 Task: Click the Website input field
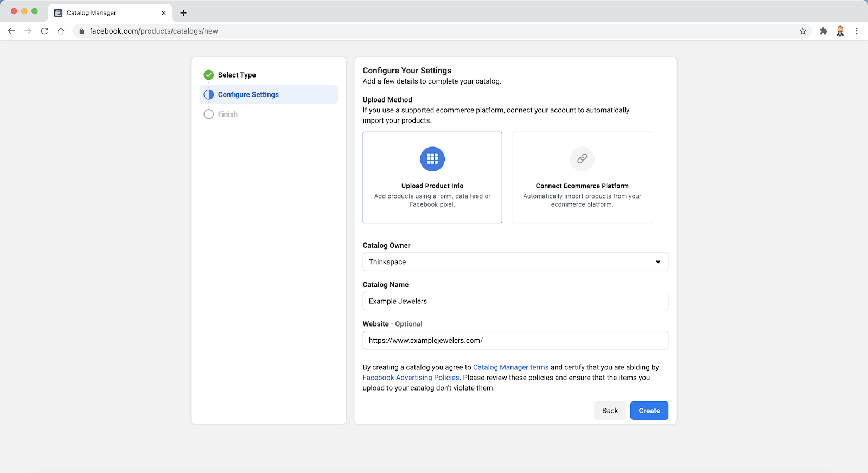tap(515, 340)
